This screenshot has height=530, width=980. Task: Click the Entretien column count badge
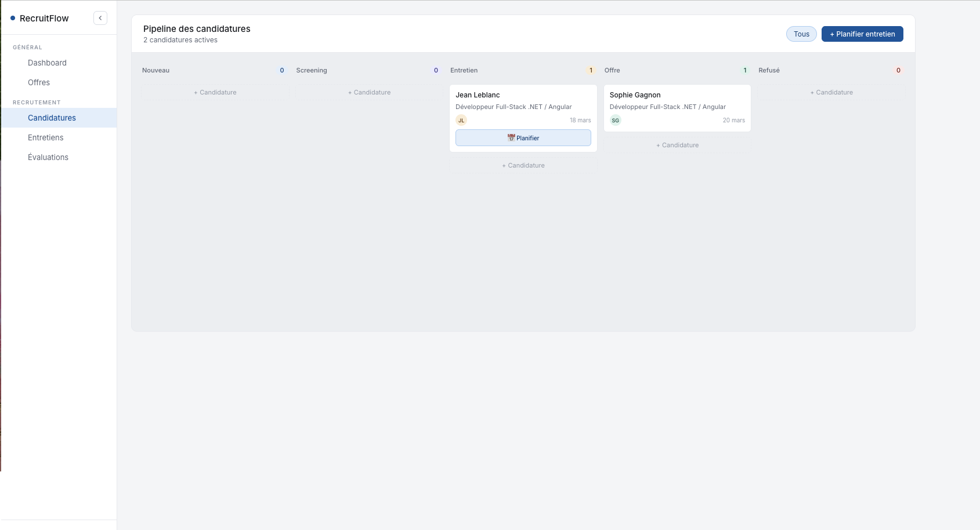(591, 70)
